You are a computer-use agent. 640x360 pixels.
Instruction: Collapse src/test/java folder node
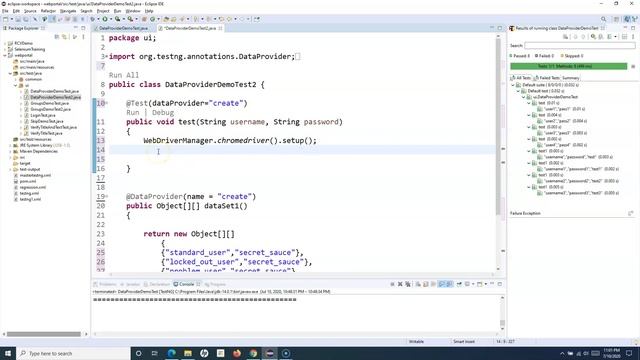[x=10, y=73]
